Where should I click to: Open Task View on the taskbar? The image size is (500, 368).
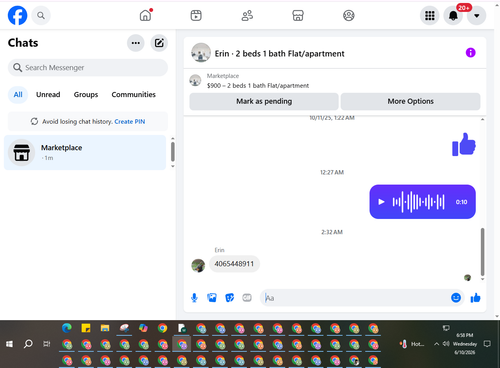pyautogui.click(x=47, y=344)
